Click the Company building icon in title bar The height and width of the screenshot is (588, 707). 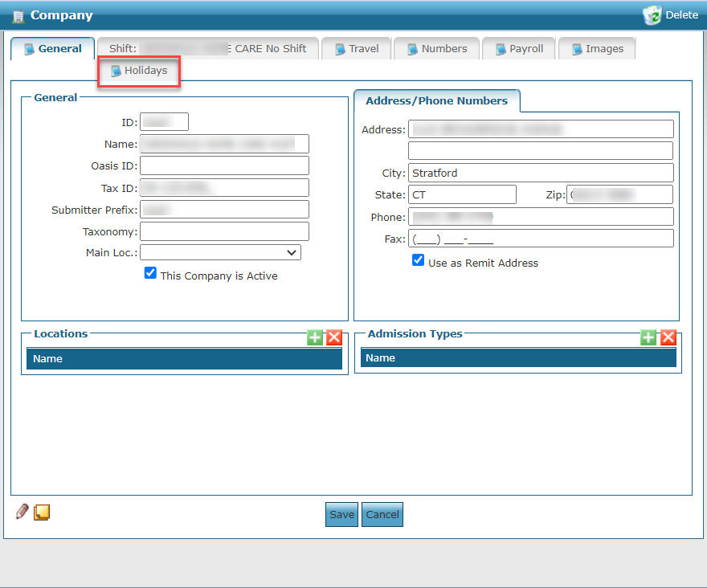tap(18, 16)
